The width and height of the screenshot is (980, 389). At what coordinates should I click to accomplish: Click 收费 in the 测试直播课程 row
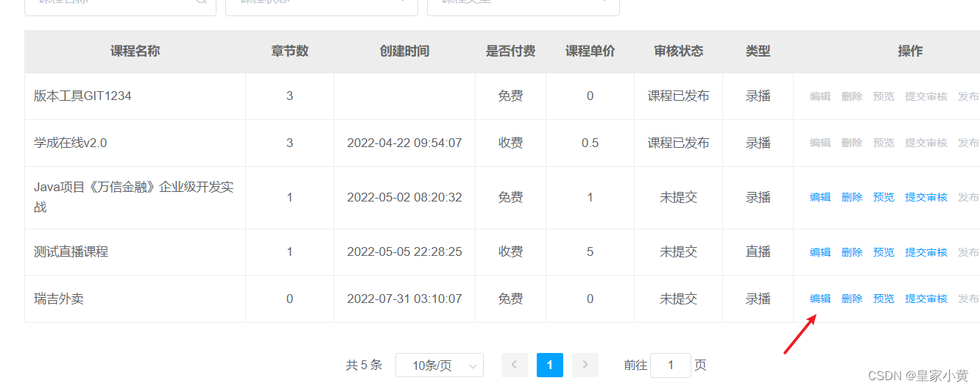tap(510, 251)
